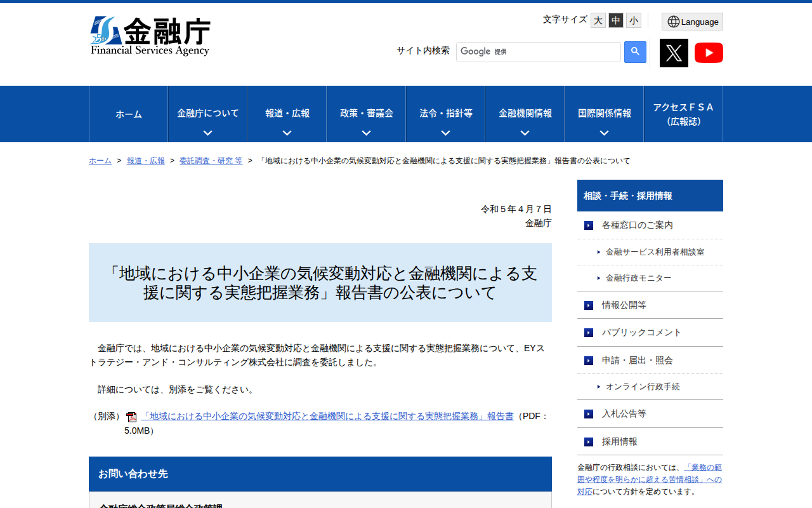Click the arrow icon next to パブリックコメント
Viewport: 812px width, 508px height.
pos(587,332)
